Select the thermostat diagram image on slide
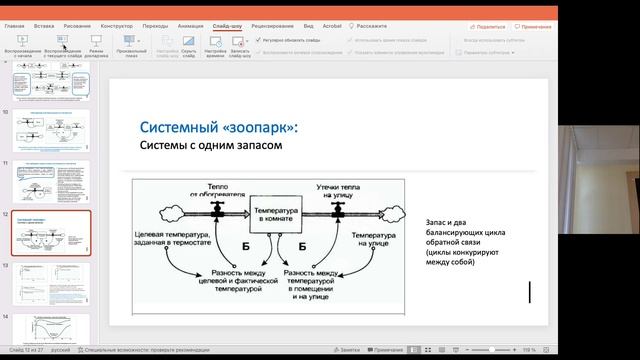 pyautogui.click(x=269, y=247)
